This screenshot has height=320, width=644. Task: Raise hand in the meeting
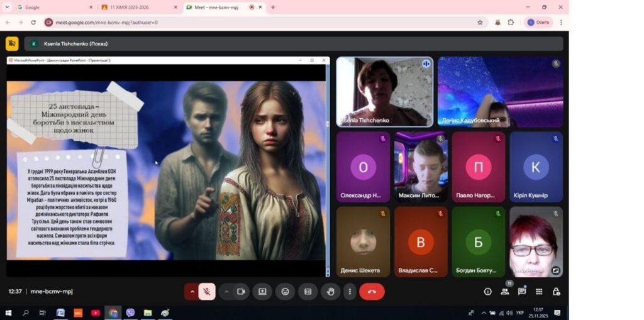[330, 292]
